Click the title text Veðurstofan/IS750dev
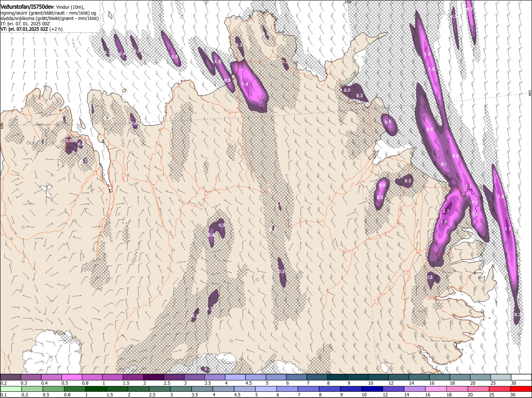The image size is (532, 398). click(x=27, y=6)
